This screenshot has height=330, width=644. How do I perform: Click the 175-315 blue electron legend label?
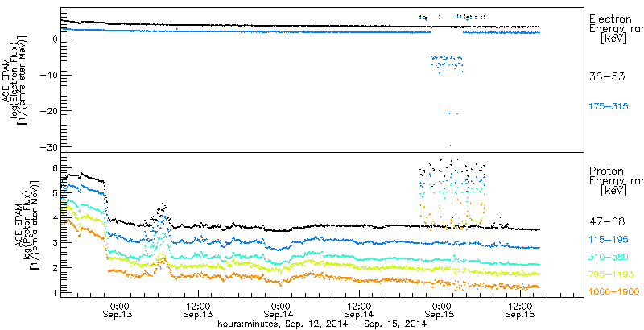(609, 106)
